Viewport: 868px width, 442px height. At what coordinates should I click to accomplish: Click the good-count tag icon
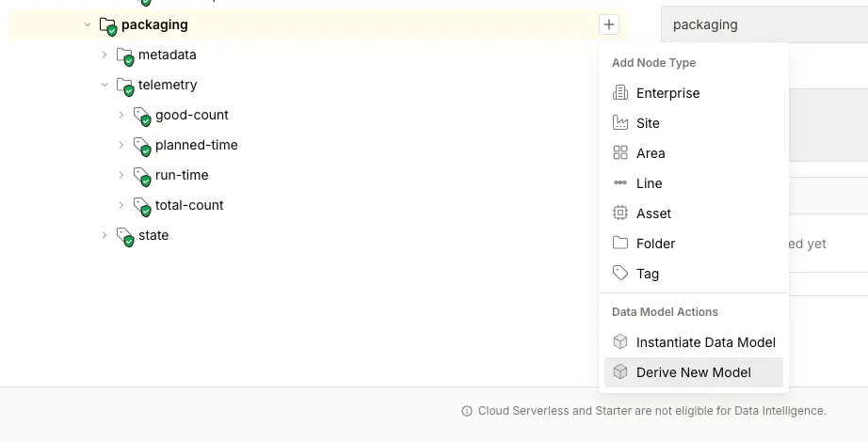click(x=142, y=117)
